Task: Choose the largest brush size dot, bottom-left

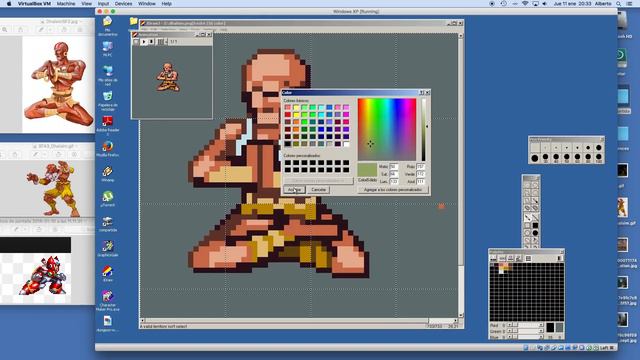Action: (535, 158)
